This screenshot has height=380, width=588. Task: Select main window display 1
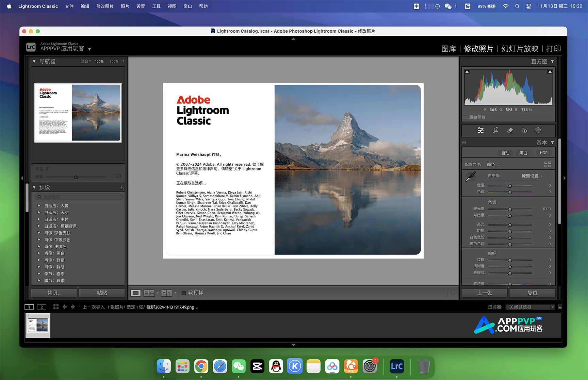29,307
